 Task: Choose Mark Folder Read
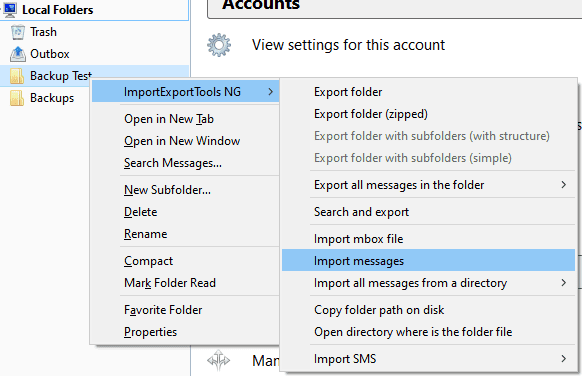[186, 283]
